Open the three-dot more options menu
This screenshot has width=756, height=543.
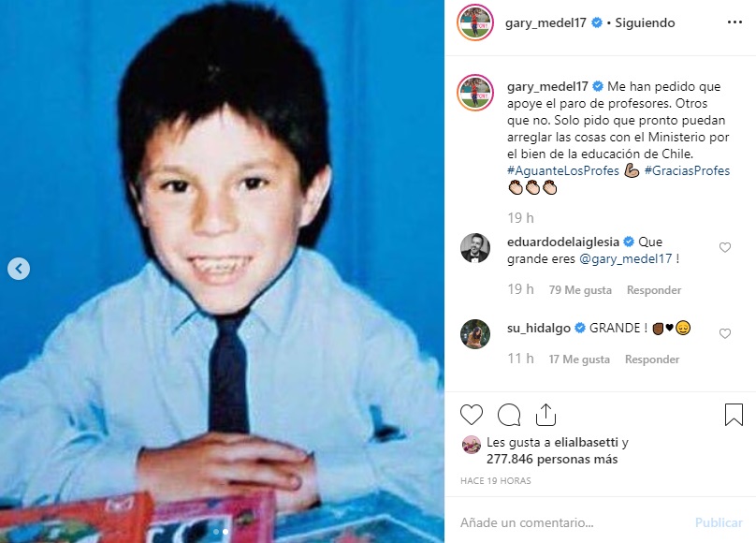pyautogui.click(x=734, y=22)
